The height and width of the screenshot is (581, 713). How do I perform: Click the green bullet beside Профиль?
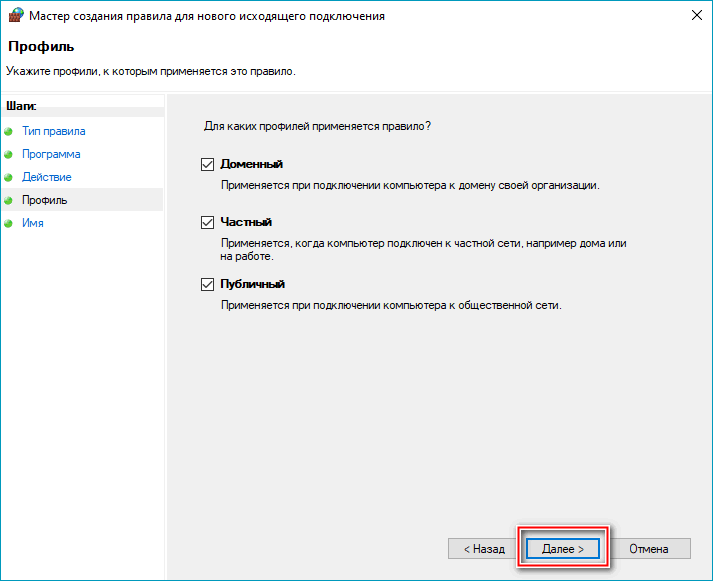[9, 201]
